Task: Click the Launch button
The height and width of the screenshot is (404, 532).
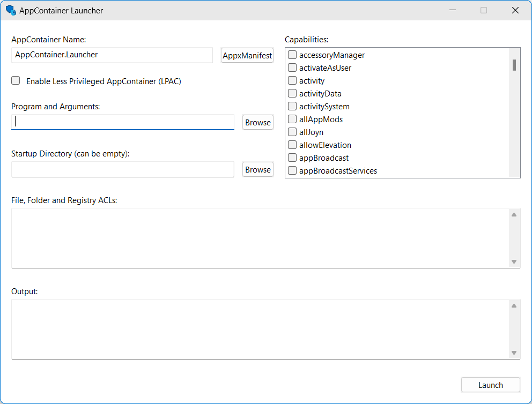Action: pos(490,385)
